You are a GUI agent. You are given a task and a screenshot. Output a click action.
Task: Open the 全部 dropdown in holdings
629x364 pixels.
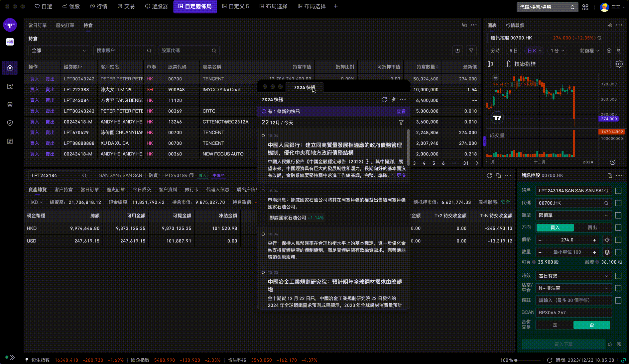[x=59, y=50]
